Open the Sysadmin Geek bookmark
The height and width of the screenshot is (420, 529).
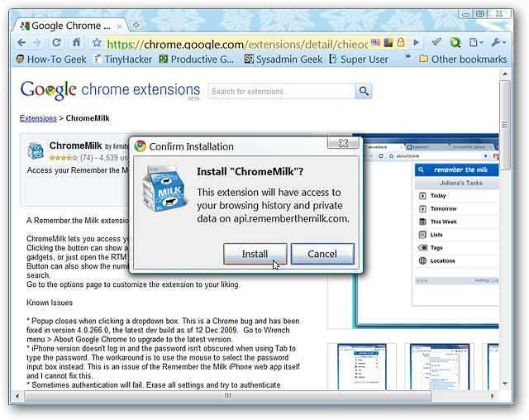pyautogui.click(x=283, y=60)
